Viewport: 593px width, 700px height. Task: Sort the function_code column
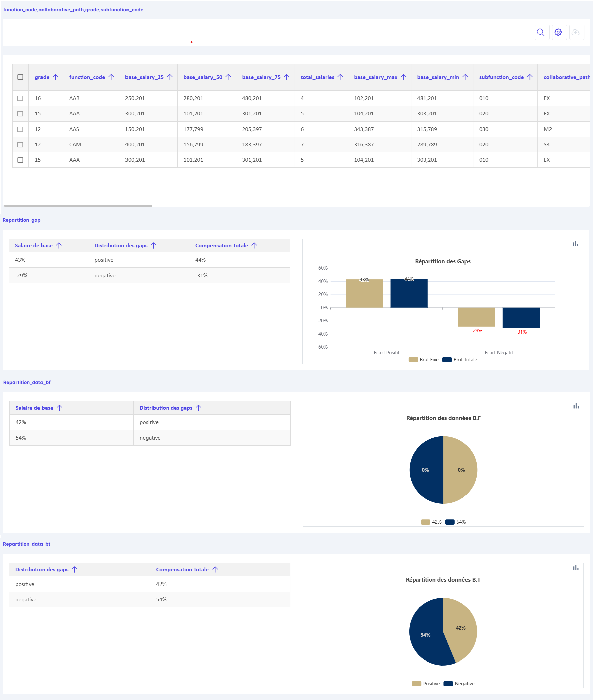pyautogui.click(x=111, y=77)
